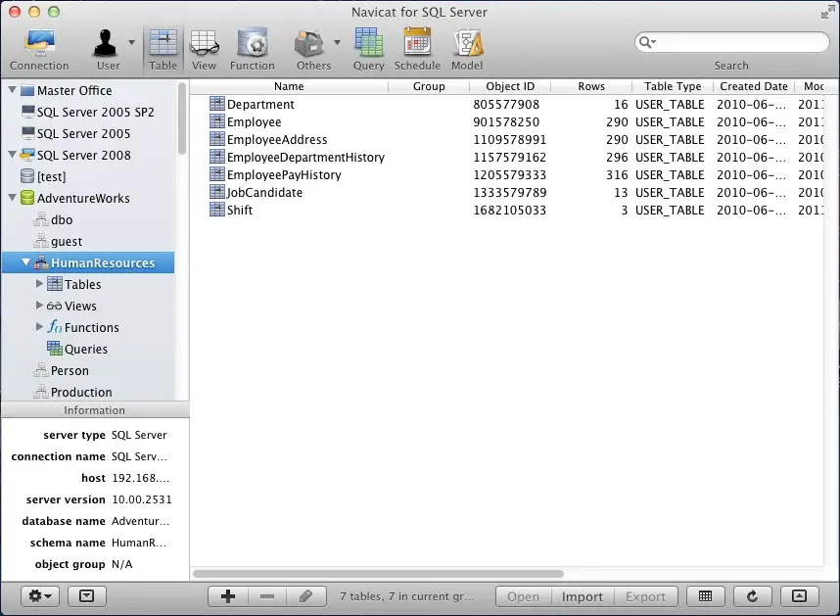Sort by the Table Type column header
This screenshot has height=616, width=840.
point(673,86)
